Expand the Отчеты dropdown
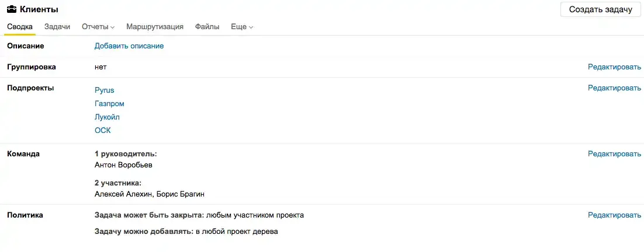 click(98, 27)
